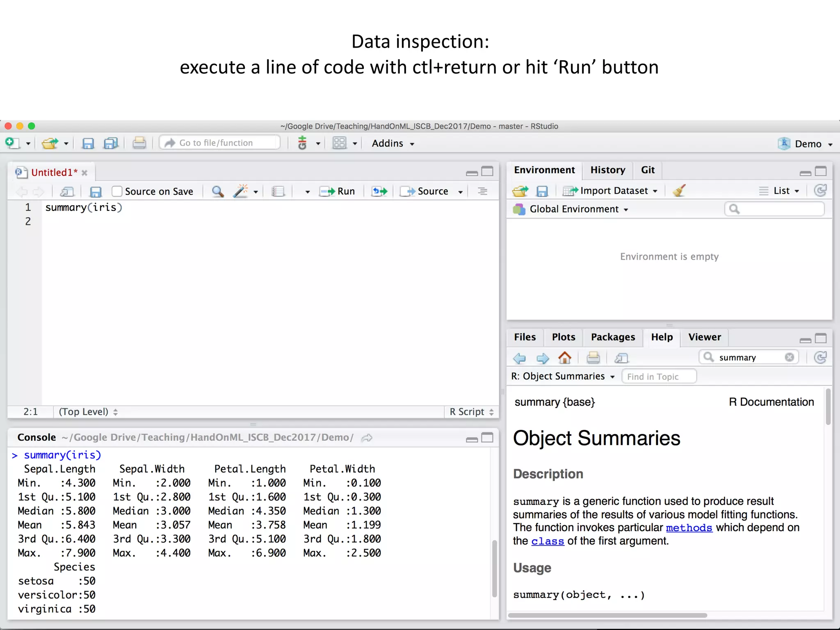Image resolution: width=840 pixels, height=630 pixels.
Task: Click the Save All documents icon
Action: click(x=111, y=143)
